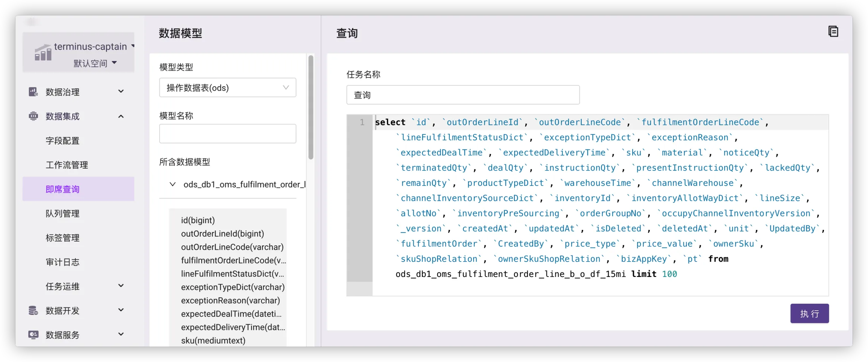Image resolution: width=868 pixels, height=362 pixels.
Task: Click the 数据开发 database icon
Action: tap(33, 310)
